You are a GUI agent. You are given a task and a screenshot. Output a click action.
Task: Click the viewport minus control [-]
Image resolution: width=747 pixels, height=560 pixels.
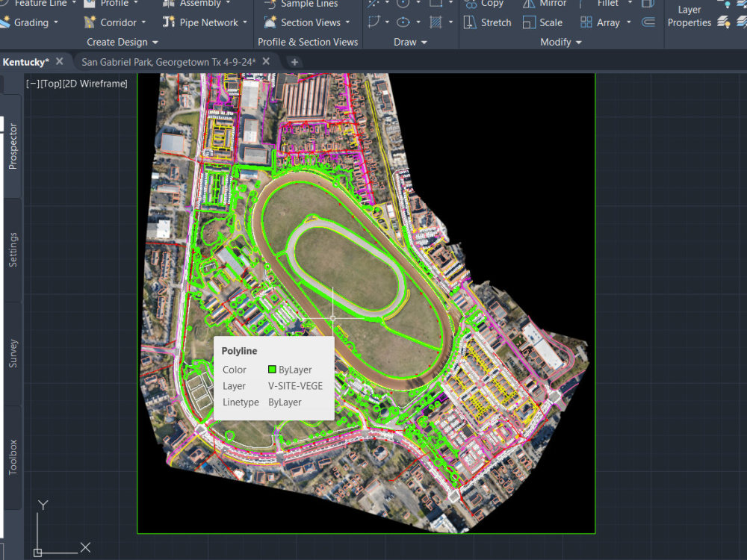[32, 84]
